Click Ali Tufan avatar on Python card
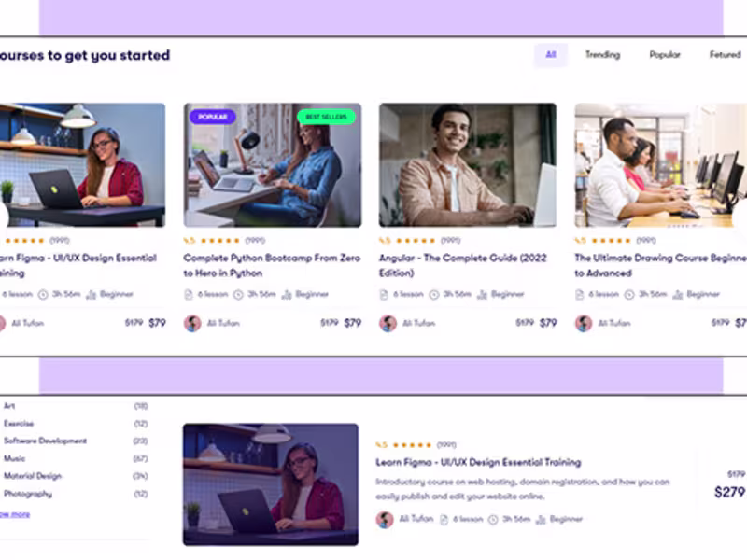Image resolution: width=747 pixels, height=560 pixels. pyautogui.click(x=192, y=323)
